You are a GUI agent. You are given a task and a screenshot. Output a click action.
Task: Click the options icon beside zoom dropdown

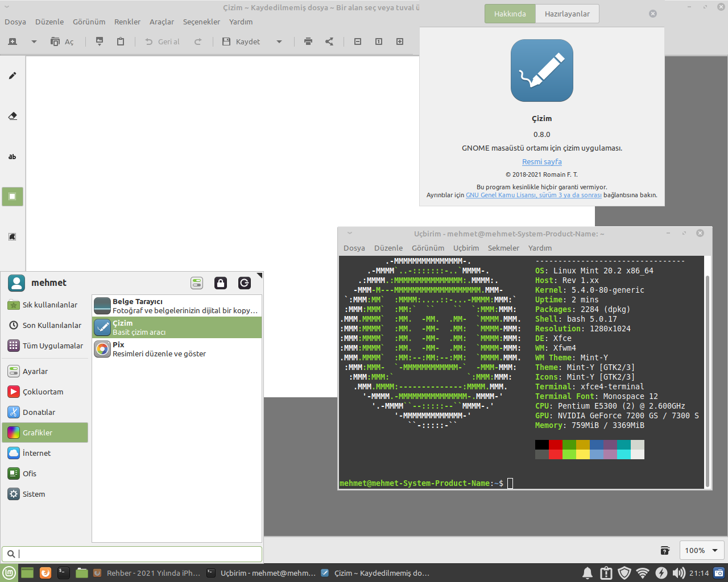665,550
